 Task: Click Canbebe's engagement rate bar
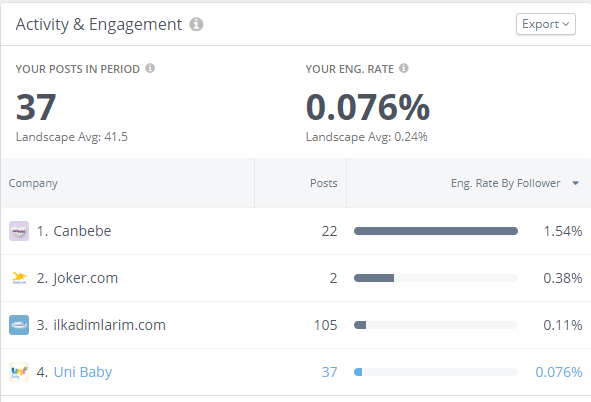click(436, 231)
